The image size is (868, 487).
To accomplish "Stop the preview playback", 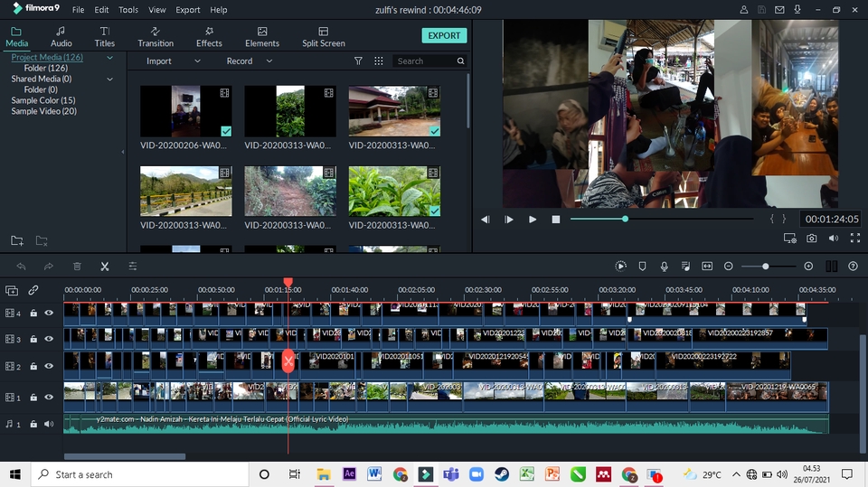I will pos(556,220).
